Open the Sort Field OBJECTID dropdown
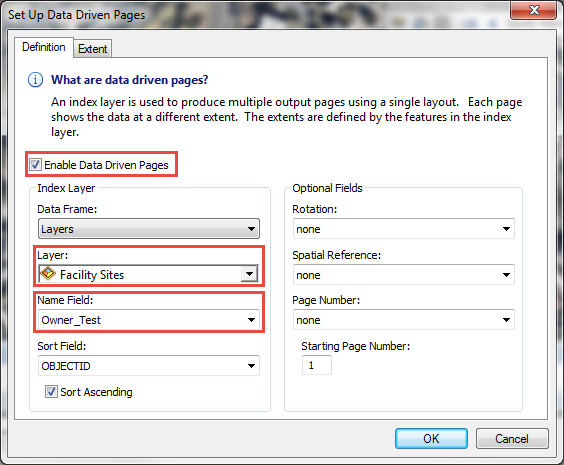 pyautogui.click(x=149, y=366)
